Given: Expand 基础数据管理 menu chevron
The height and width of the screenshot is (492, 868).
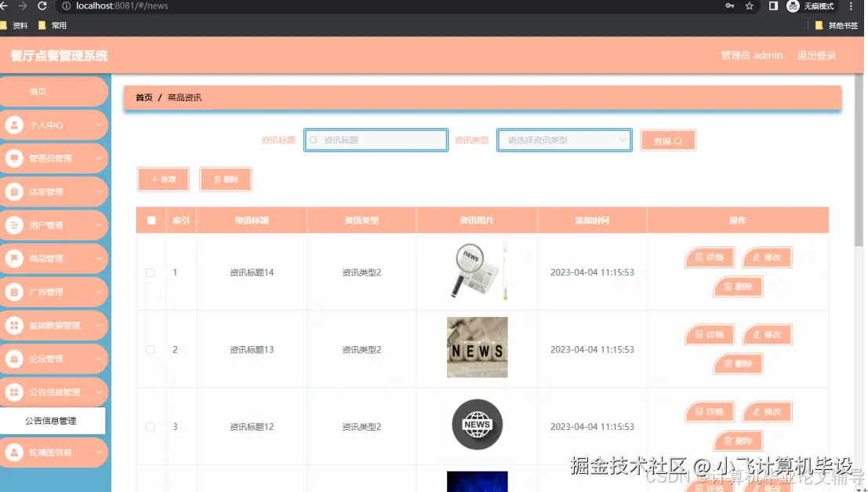Looking at the screenshot, I should pos(98,325).
